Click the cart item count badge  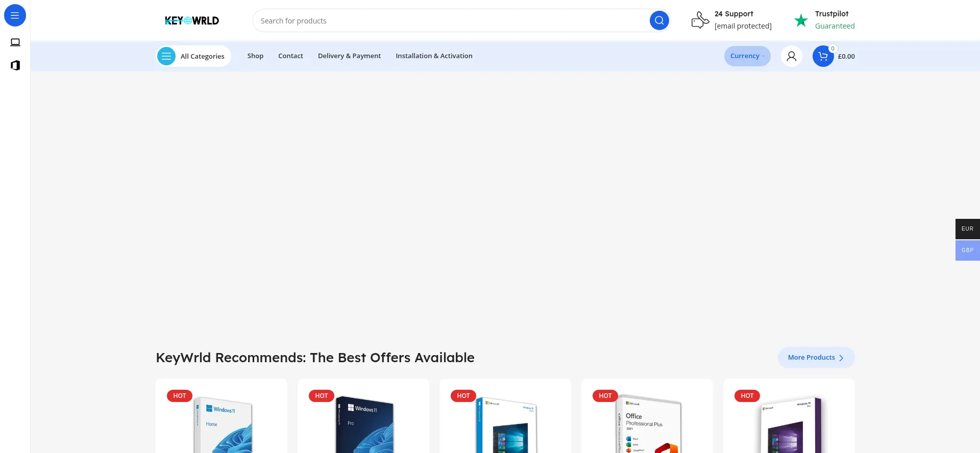coord(832,48)
